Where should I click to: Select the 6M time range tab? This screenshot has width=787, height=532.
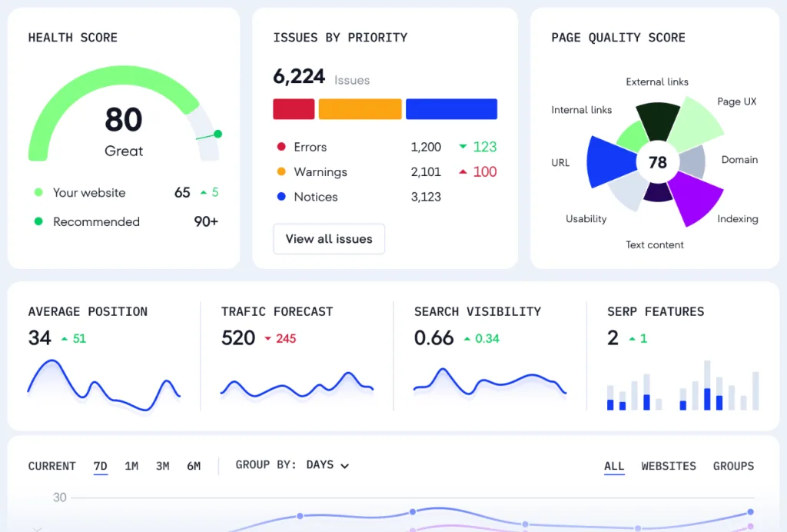pos(194,466)
